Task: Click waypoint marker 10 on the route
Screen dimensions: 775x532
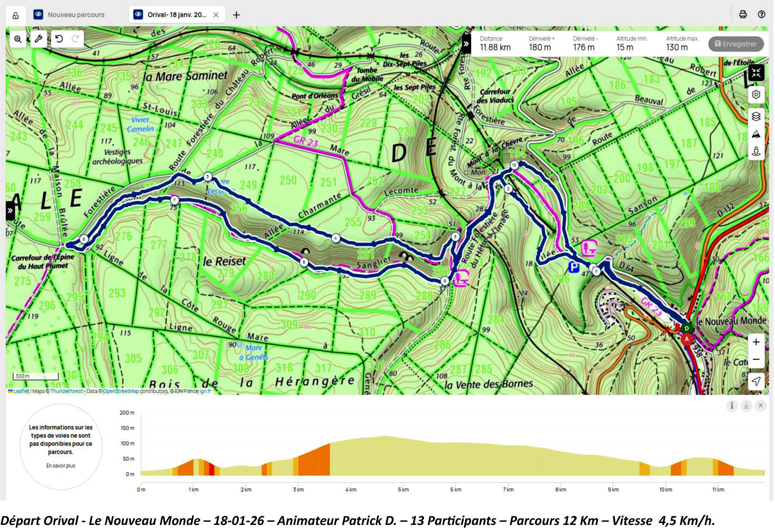Action: (x=514, y=165)
